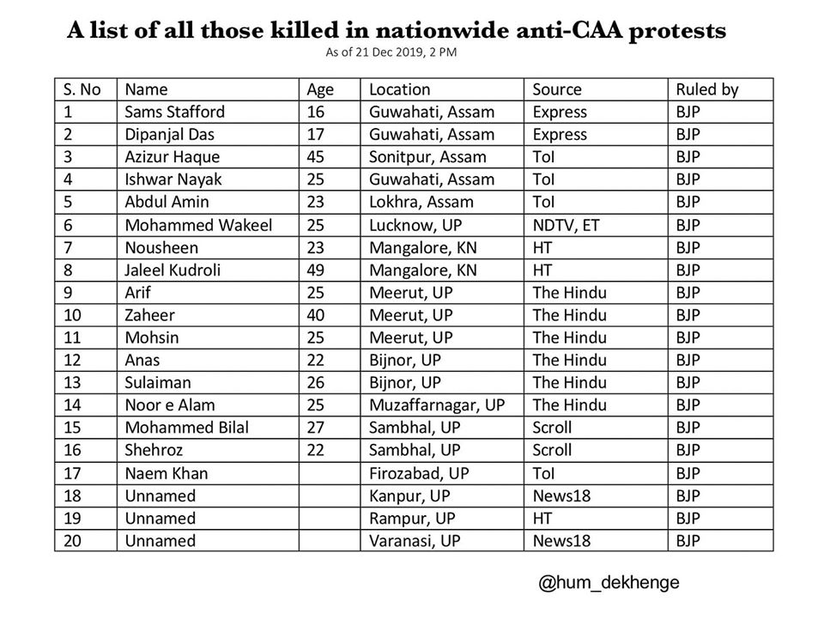The image size is (824, 644).
Task: Select the "Ruled by" column header
Action: point(707,89)
